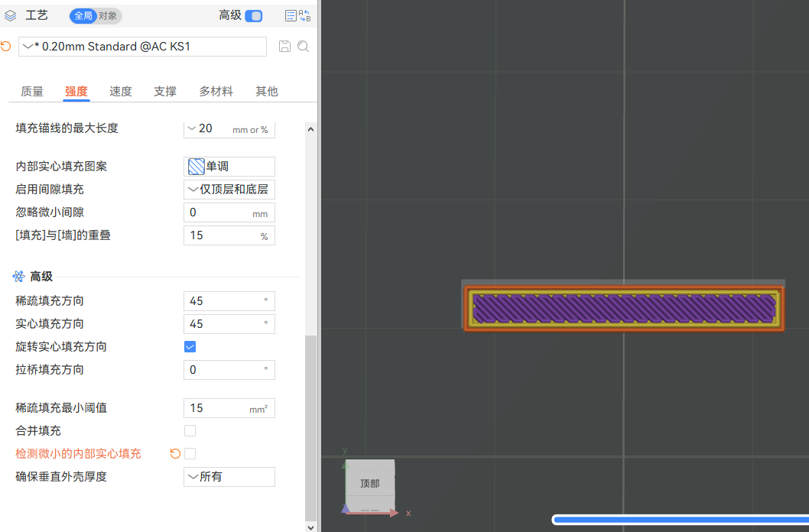Click the monotonic pattern icon
809x532 pixels.
tap(196, 167)
